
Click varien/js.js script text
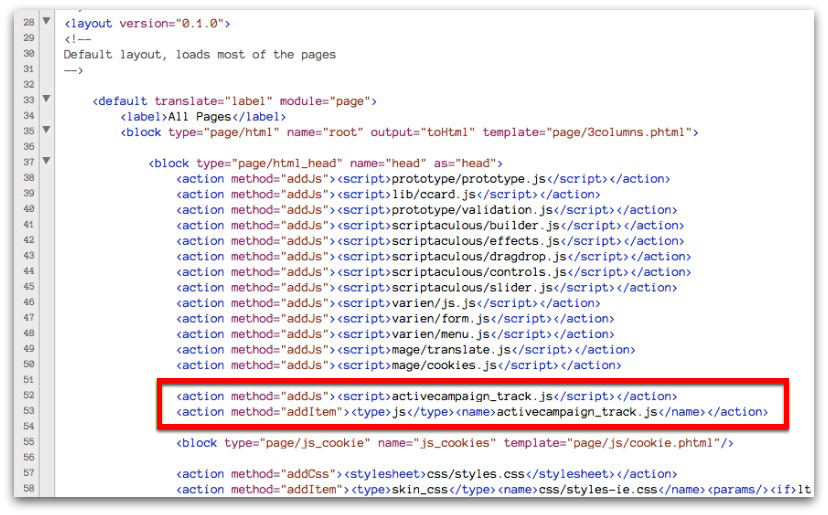pos(434,303)
